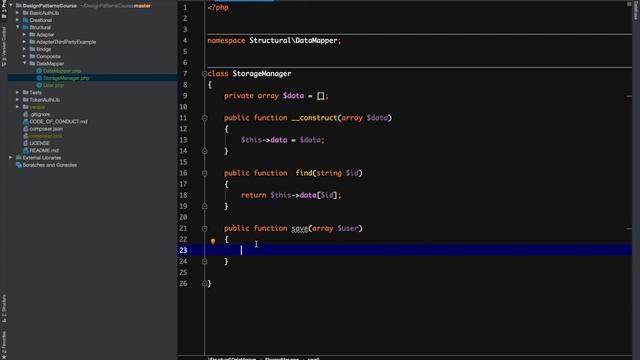Select StorageManager.php in the project tree

click(x=66, y=78)
